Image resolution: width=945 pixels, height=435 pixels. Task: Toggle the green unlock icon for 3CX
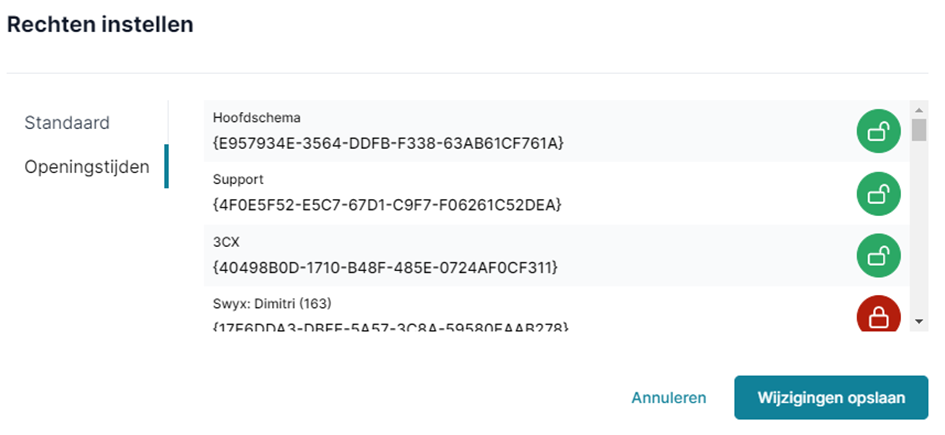[x=879, y=256]
